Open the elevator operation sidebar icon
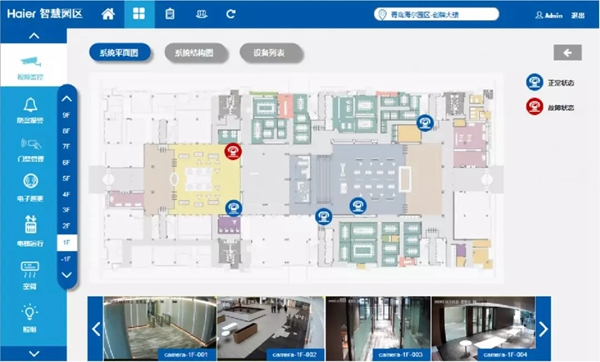The height and width of the screenshot is (362, 600). point(30,230)
